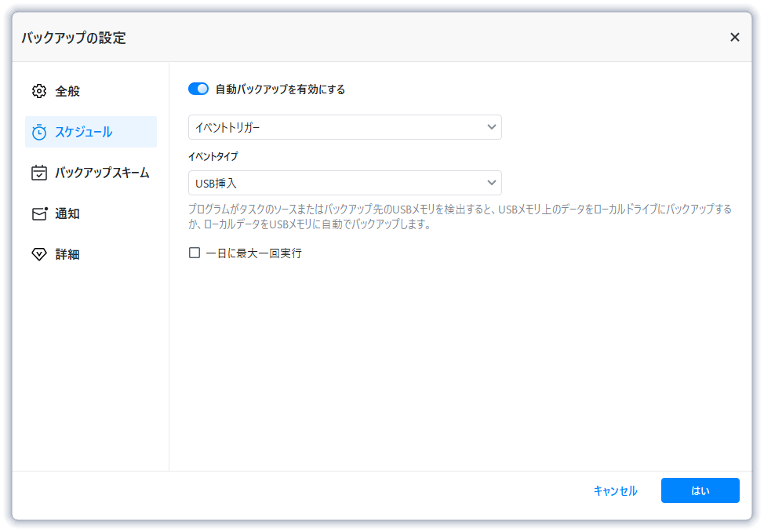Check the 一日に最大一回実行 checkbox
The height and width of the screenshot is (532, 764).
(x=195, y=253)
